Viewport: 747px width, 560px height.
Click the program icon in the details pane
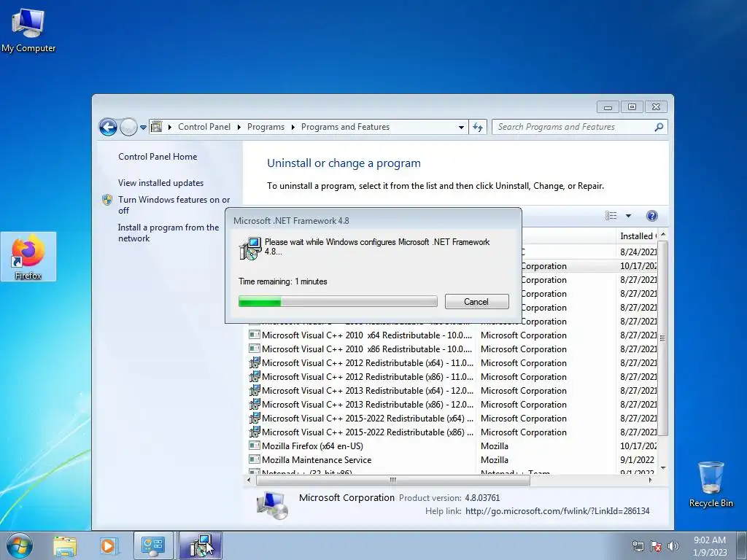pos(273,505)
